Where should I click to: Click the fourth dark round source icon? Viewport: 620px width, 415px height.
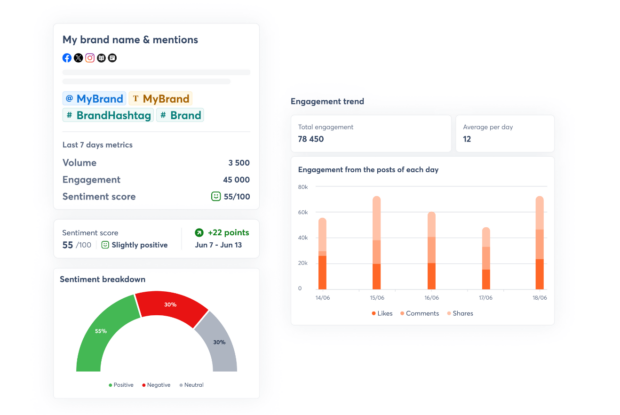(101, 58)
